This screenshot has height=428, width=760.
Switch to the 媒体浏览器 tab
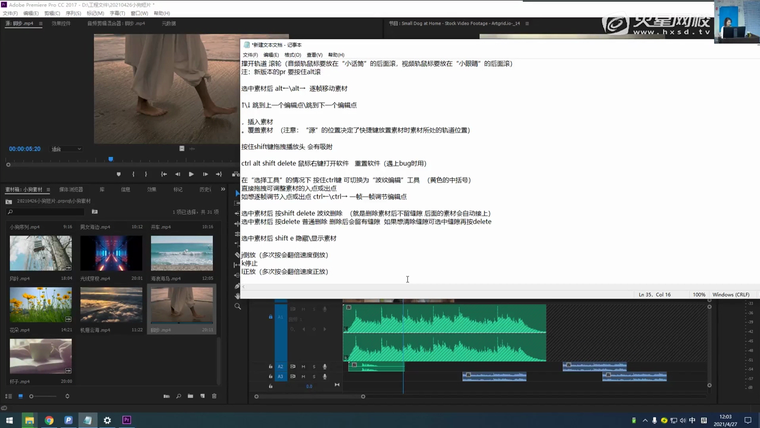[71, 189]
